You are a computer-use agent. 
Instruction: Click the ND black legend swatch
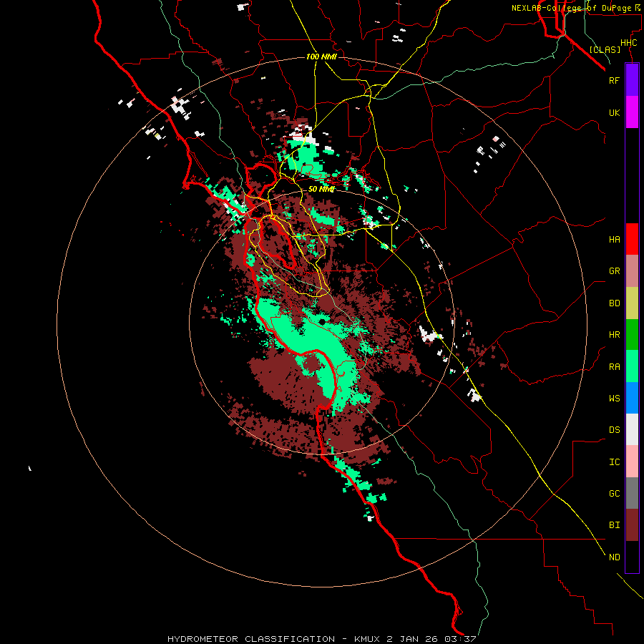[632, 557]
